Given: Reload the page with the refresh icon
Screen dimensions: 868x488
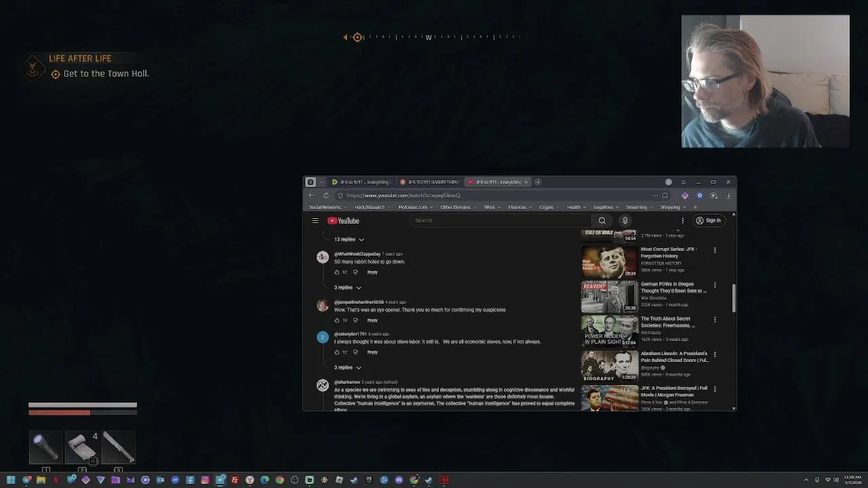Looking at the screenshot, I should [325, 195].
